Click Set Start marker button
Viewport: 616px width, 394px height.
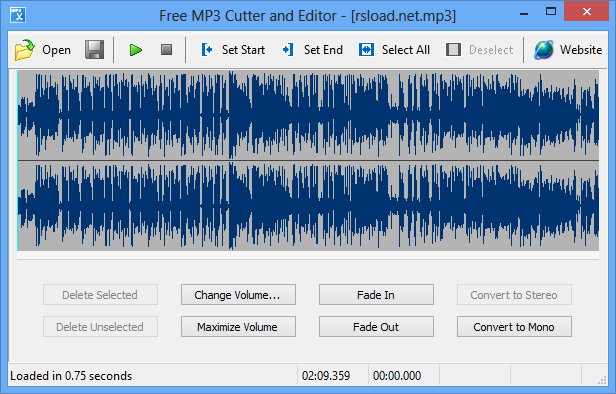tap(233, 50)
